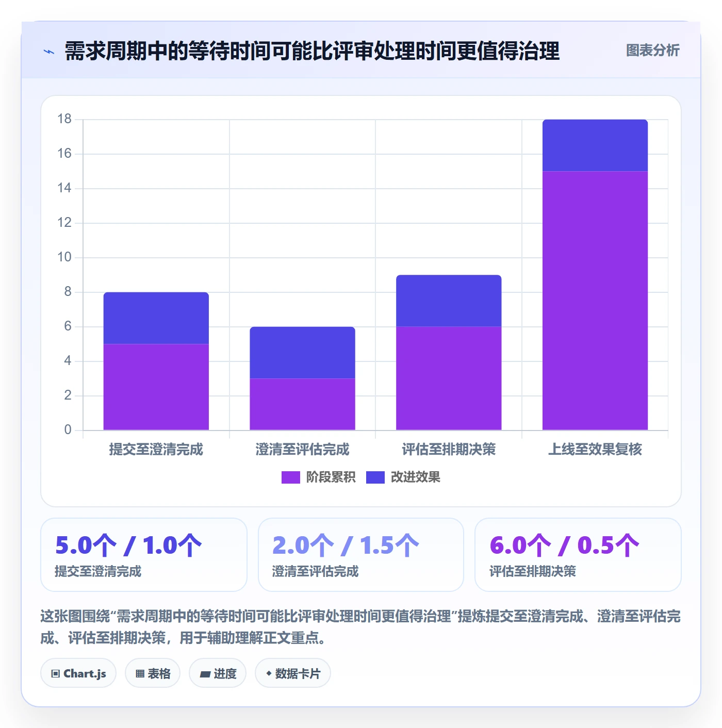Toggle the 阶段累积 legend swatch

290,477
